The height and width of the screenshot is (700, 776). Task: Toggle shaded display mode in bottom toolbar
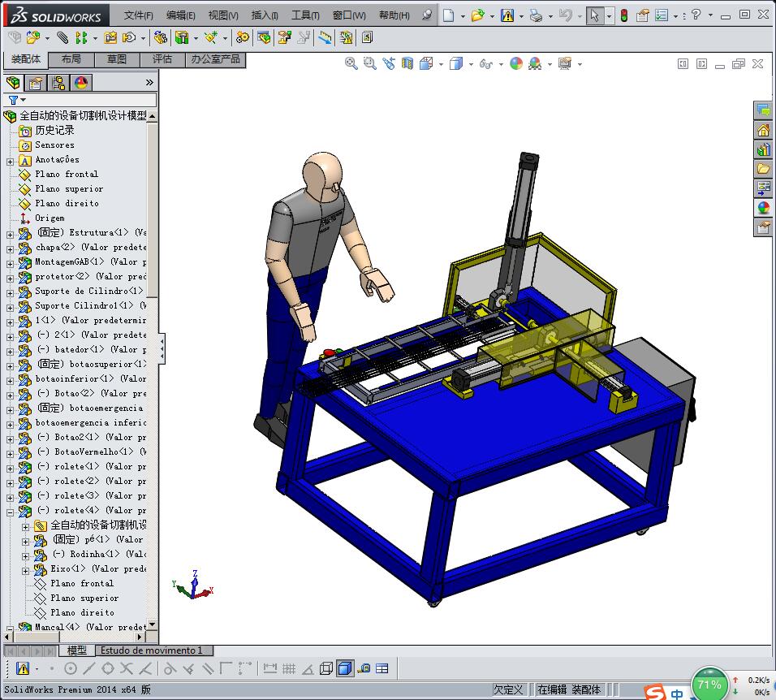[x=344, y=668]
